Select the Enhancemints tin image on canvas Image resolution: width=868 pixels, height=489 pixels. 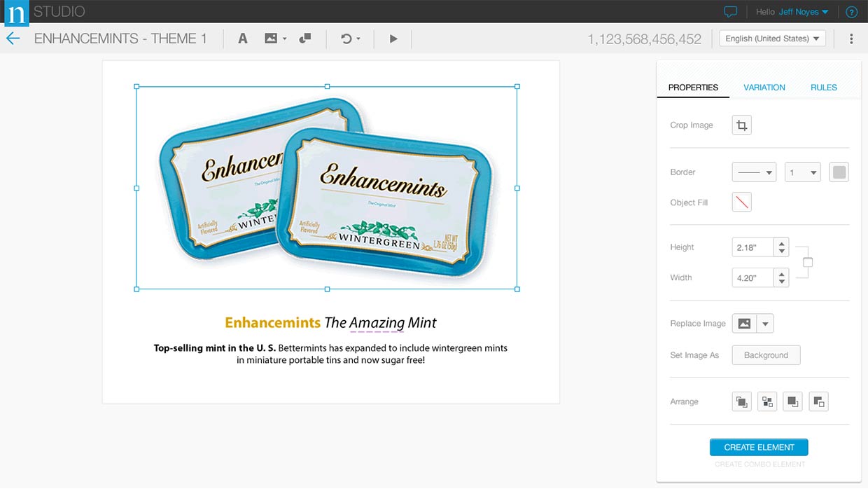pos(327,188)
